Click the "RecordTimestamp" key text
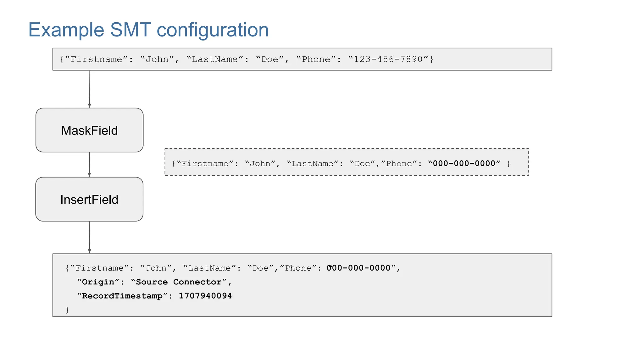This screenshot has width=644, height=362. (122, 296)
